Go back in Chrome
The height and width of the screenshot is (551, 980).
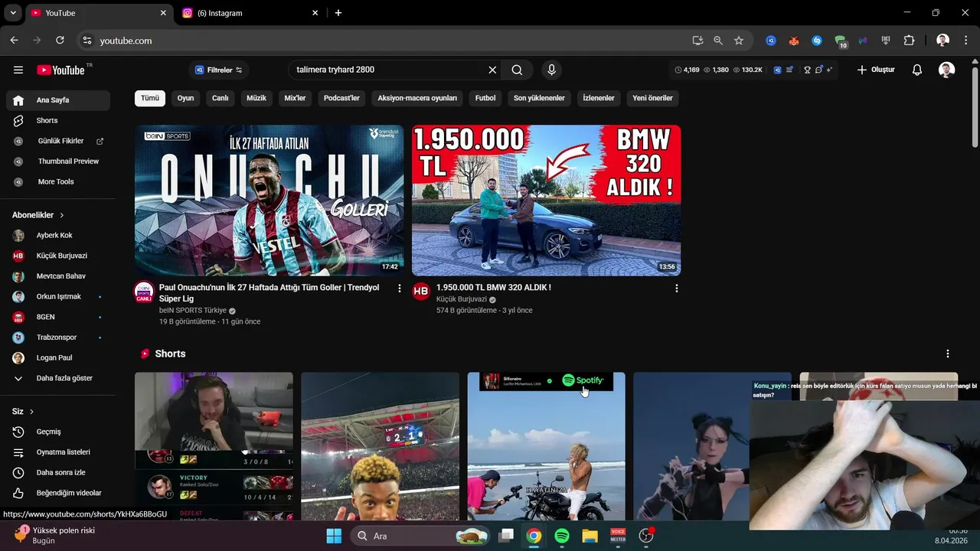pos(14,41)
